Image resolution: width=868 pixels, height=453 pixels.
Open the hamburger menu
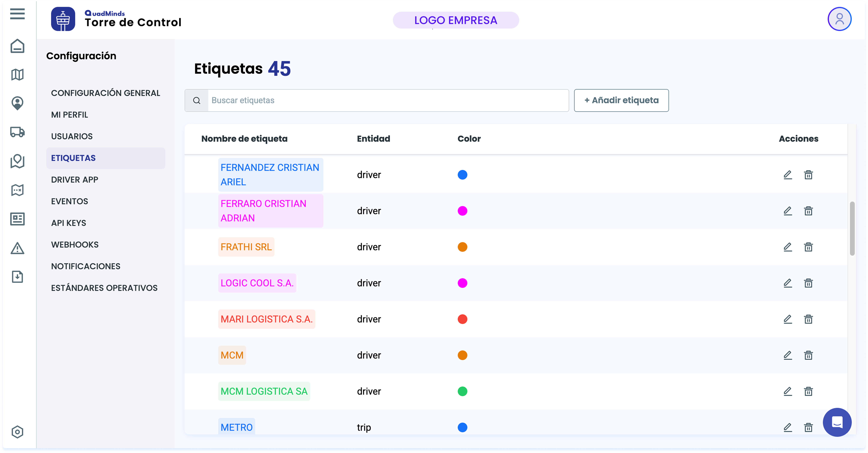pos(17,14)
